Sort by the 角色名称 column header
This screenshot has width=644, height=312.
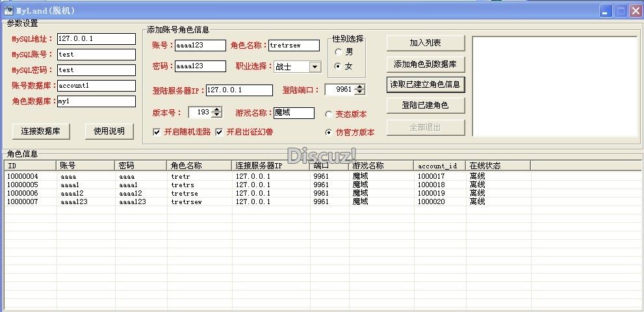coord(198,166)
